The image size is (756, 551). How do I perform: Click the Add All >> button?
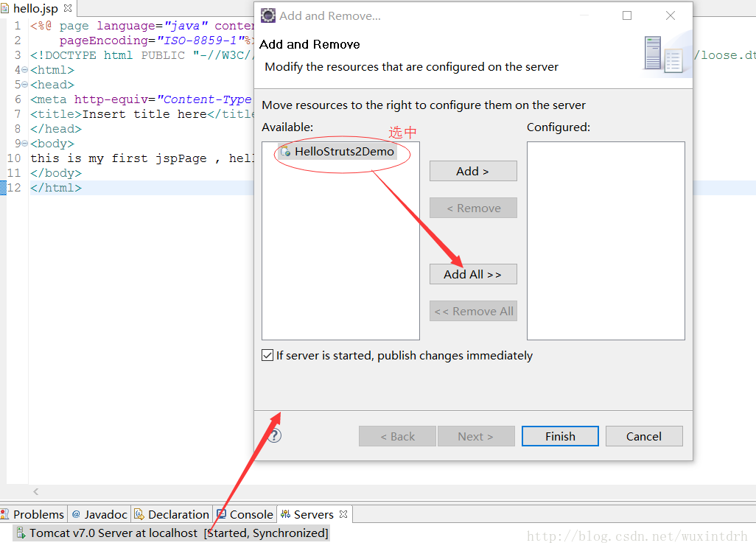pyautogui.click(x=473, y=274)
